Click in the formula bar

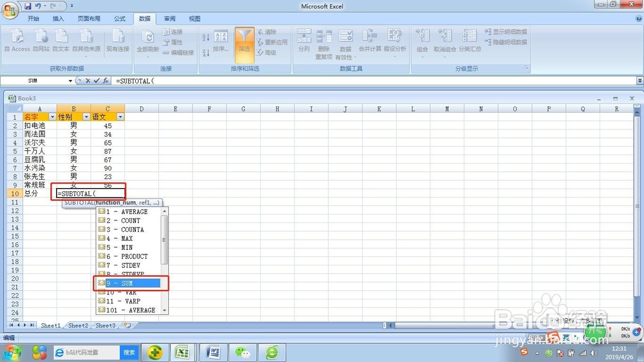(x=374, y=81)
